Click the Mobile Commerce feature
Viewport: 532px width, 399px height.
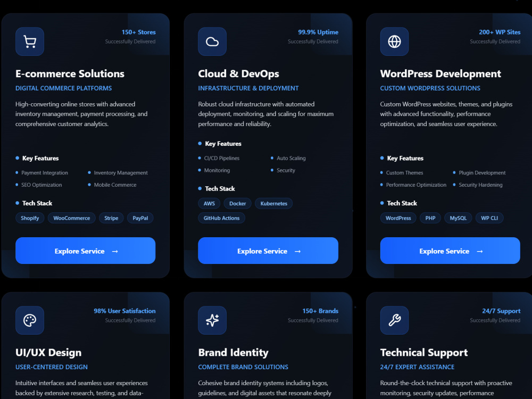[x=115, y=185]
